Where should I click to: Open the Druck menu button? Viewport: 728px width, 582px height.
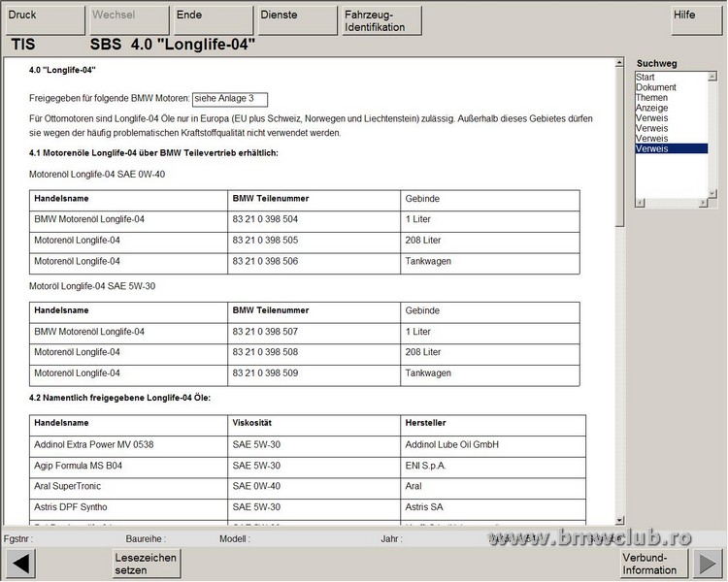tap(45, 20)
